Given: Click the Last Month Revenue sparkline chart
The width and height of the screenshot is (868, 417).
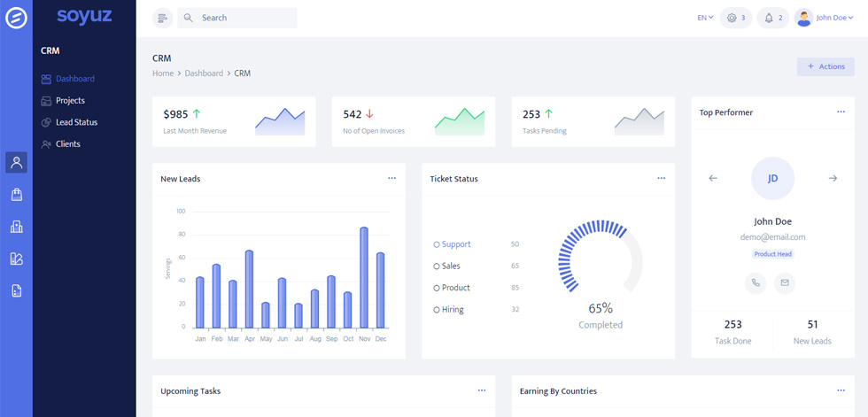Looking at the screenshot, I should (280, 121).
